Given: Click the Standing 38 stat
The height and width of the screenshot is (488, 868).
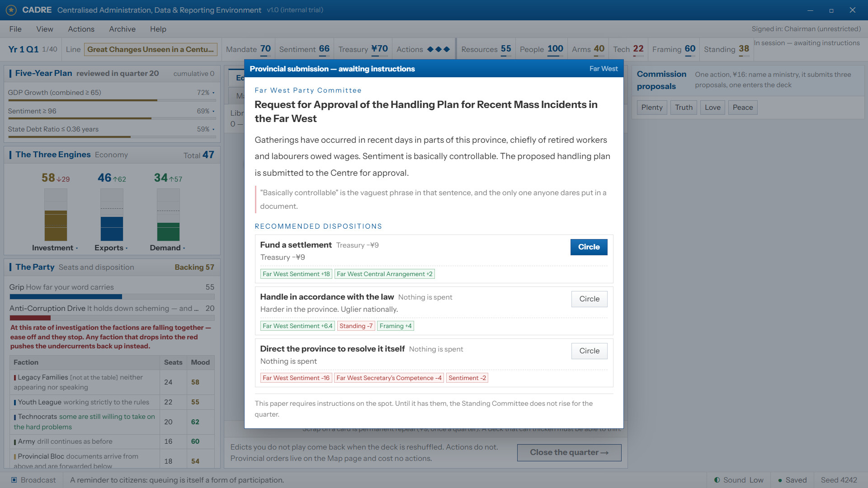Looking at the screenshot, I should (x=726, y=49).
